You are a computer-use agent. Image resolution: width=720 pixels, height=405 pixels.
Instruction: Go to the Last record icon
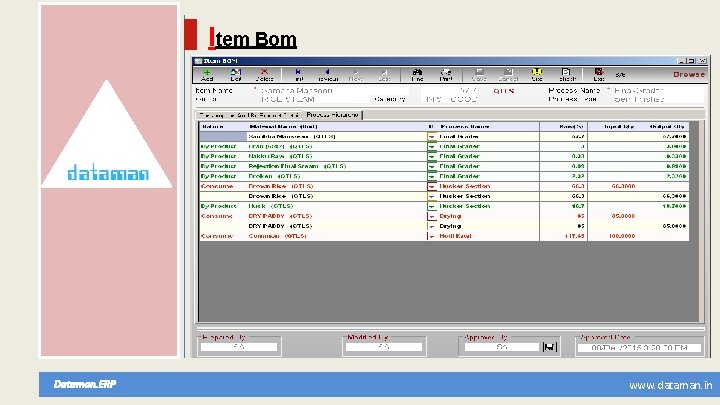384,73
